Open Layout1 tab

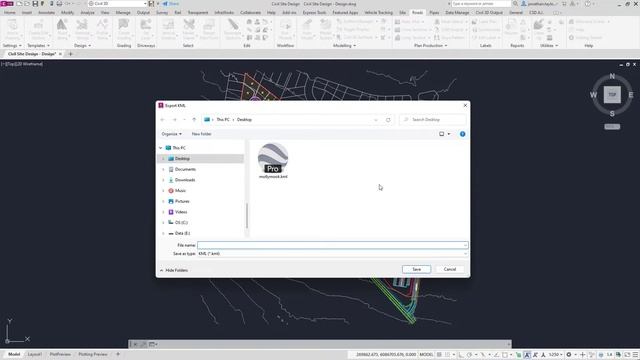[35, 354]
